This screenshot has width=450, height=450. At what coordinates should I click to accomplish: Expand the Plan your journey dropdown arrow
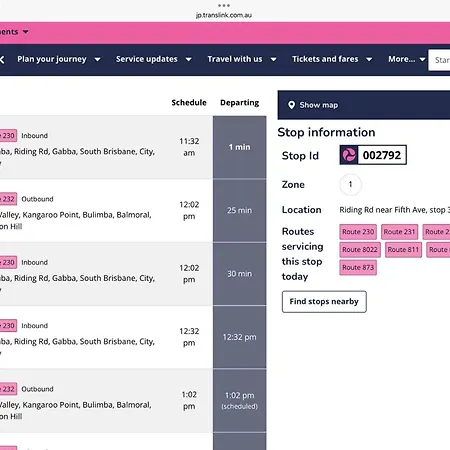pos(97,60)
